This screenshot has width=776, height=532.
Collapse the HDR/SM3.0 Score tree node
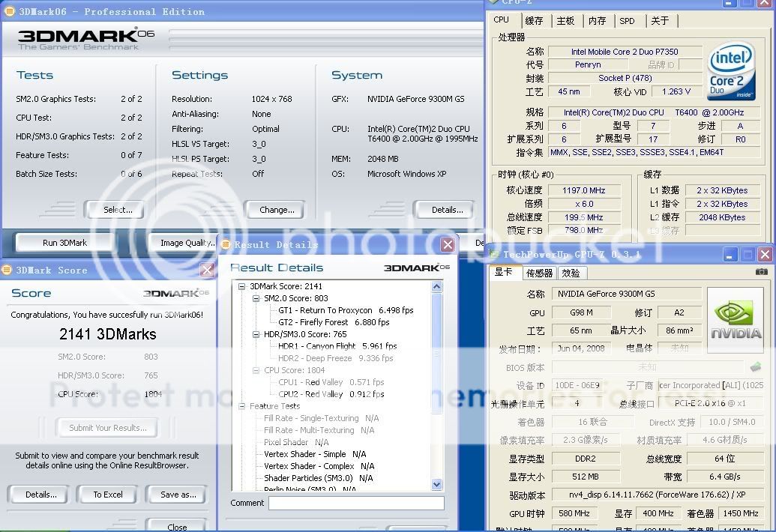point(256,334)
